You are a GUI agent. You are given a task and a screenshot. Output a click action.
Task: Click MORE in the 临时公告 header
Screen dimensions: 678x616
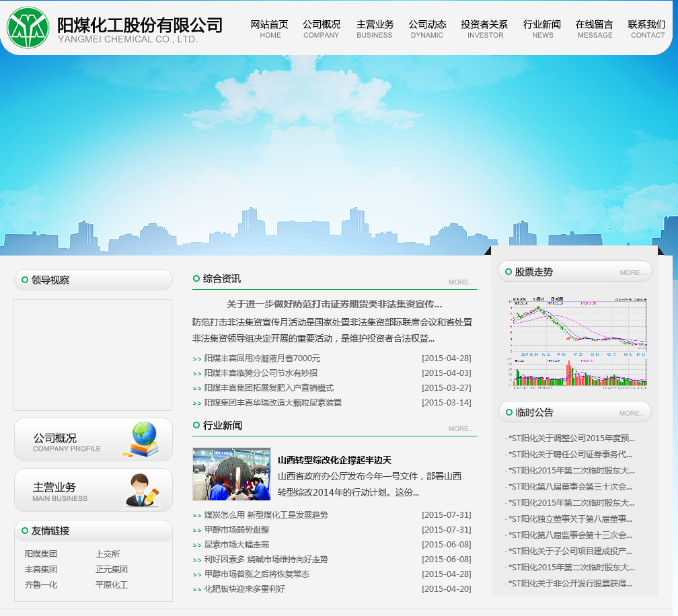[x=632, y=414]
